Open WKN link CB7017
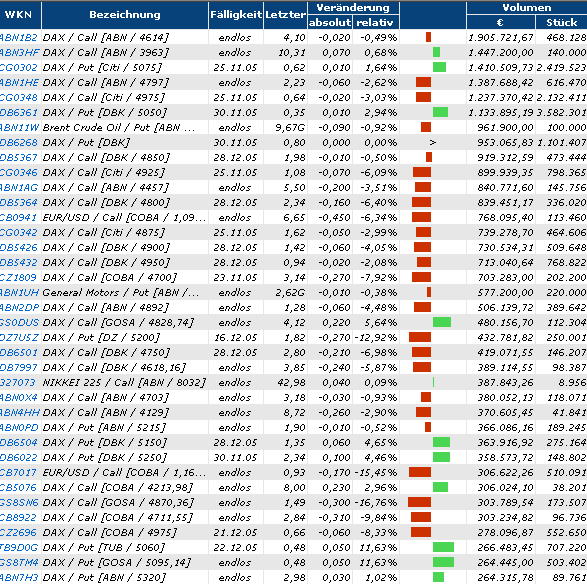The image size is (587, 584). [x=18, y=472]
